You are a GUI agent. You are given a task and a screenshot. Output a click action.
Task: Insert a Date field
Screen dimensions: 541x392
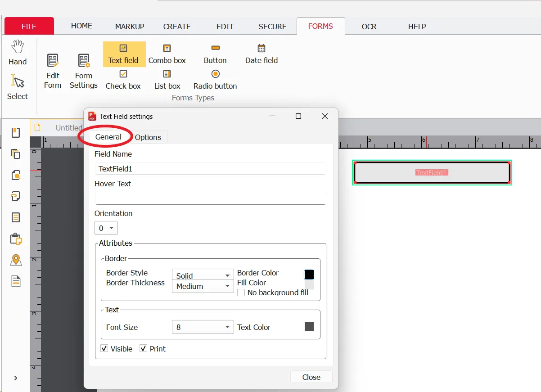(x=261, y=54)
